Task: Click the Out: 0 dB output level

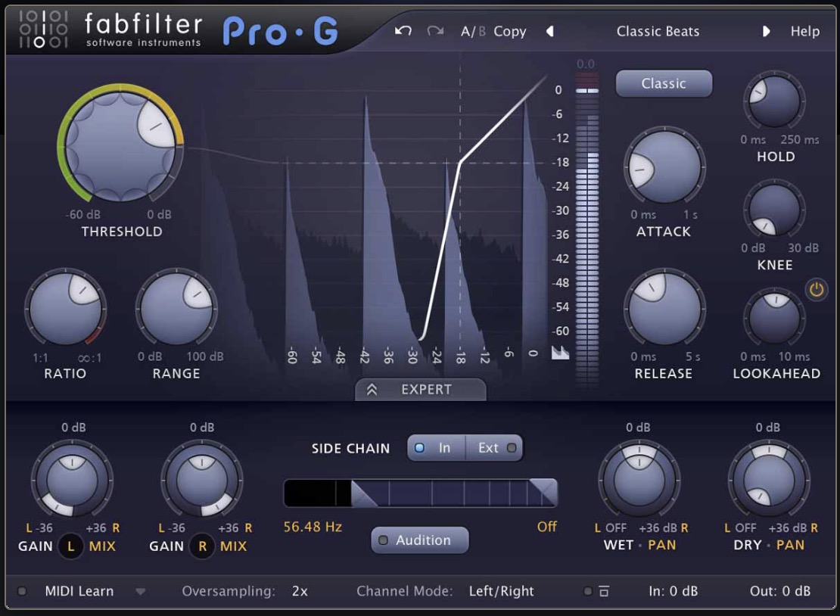Action: (779, 591)
